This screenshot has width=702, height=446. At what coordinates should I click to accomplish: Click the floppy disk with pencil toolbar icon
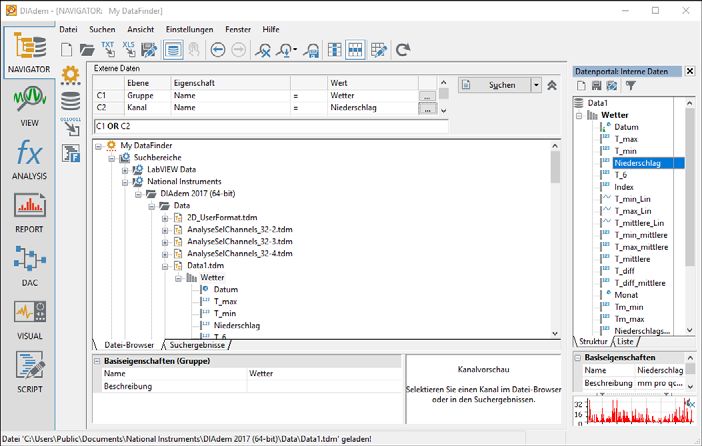pos(149,50)
